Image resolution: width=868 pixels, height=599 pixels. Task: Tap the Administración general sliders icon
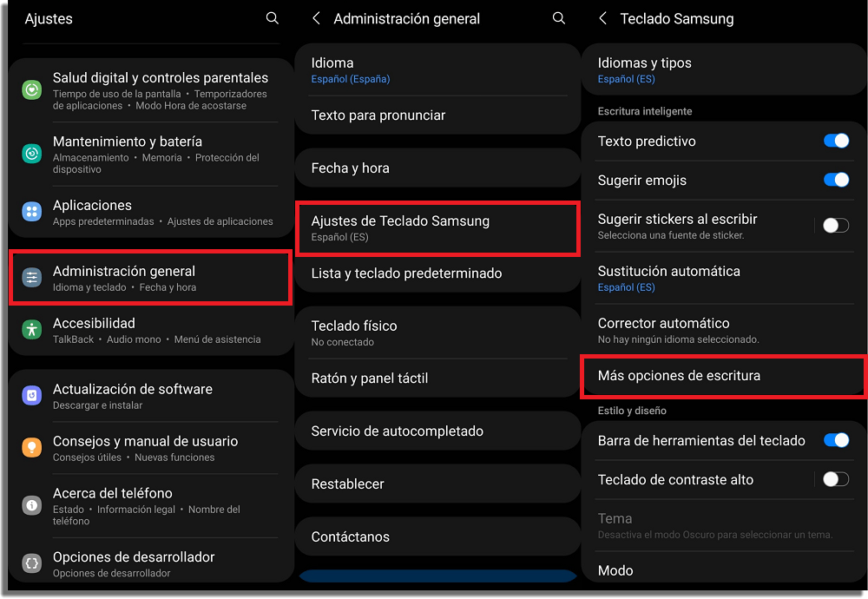31,277
